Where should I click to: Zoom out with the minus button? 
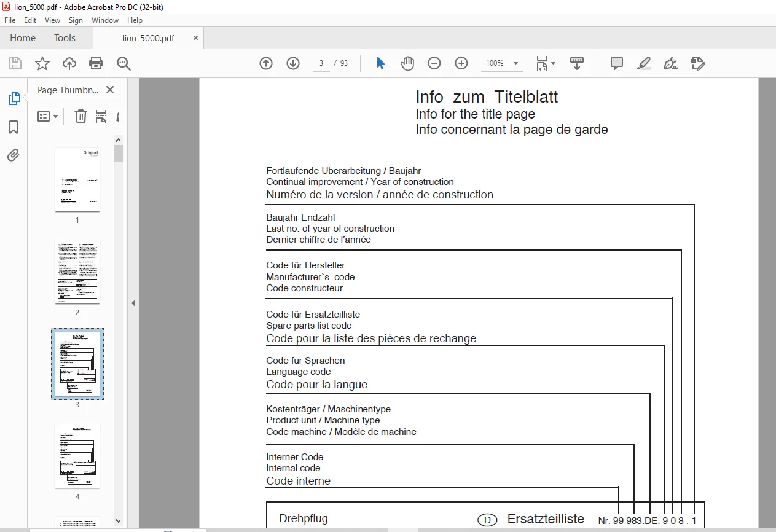(x=434, y=63)
